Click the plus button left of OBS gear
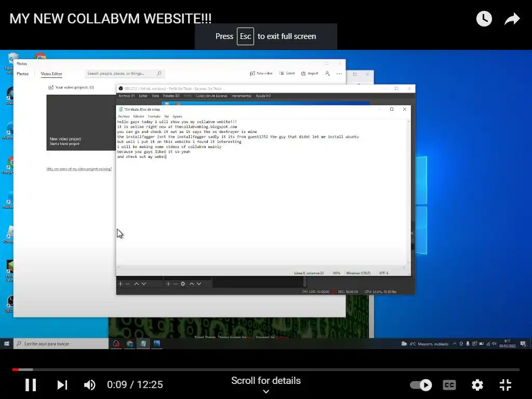The width and height of the screenshot is (532, 399). (168, 284)
